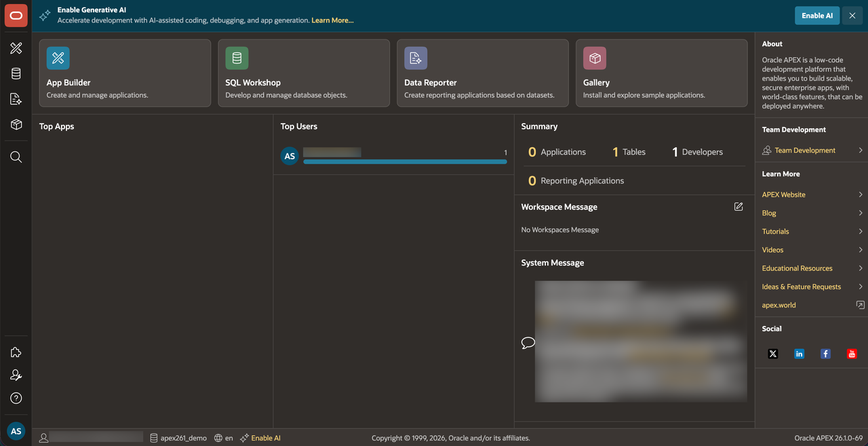
Task: Open the Data Reporter card title
Action: [431, 82]
